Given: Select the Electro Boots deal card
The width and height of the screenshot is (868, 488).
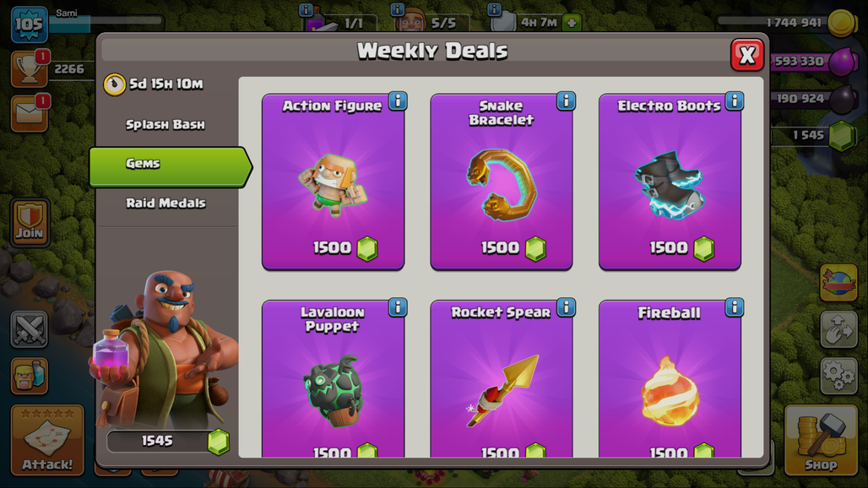Looking at the screenshot, I should point(670,182).
